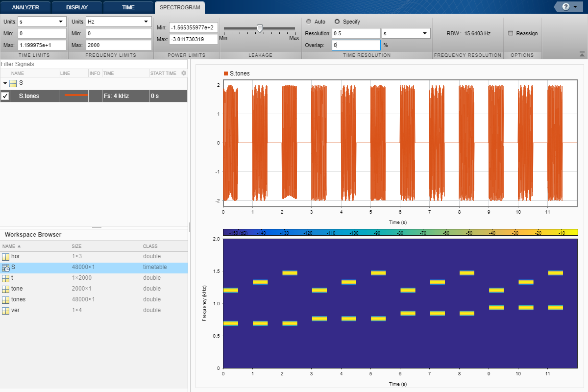This screenshot has height=392, width=588.
Task: Select the Auto time resolution radio button
Action: pos(309,22)
